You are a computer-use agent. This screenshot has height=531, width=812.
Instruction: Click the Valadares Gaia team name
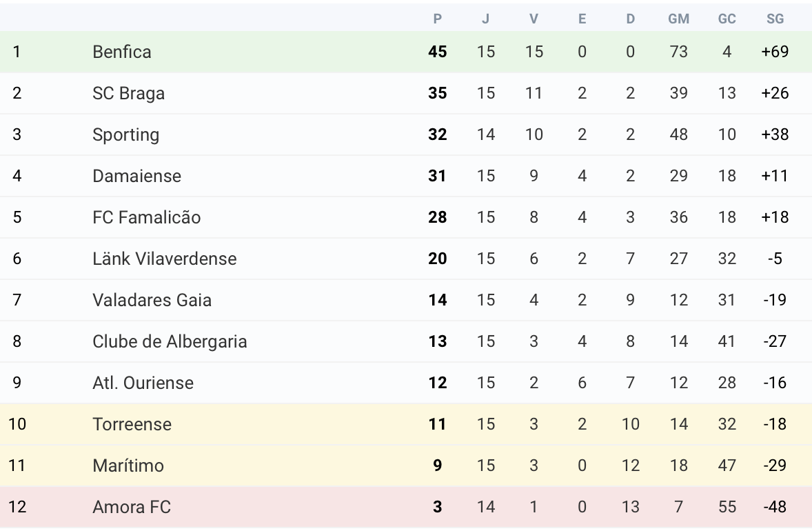[152, 300]
